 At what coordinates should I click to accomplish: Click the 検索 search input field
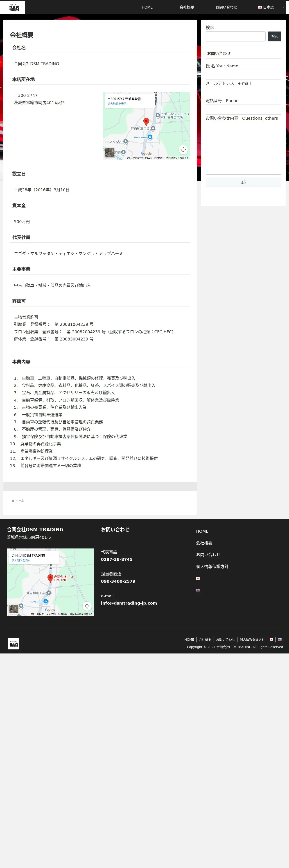235,36
